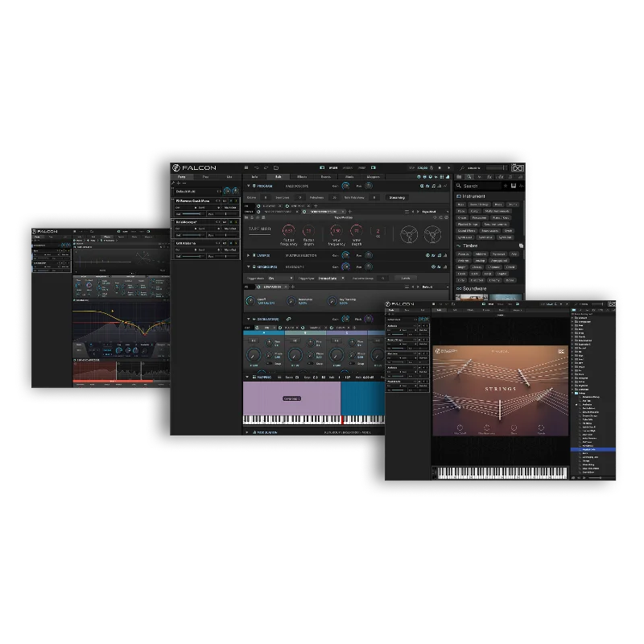
Task: Select the List tab in center Falcon window
Action: [x=229, y=176]
